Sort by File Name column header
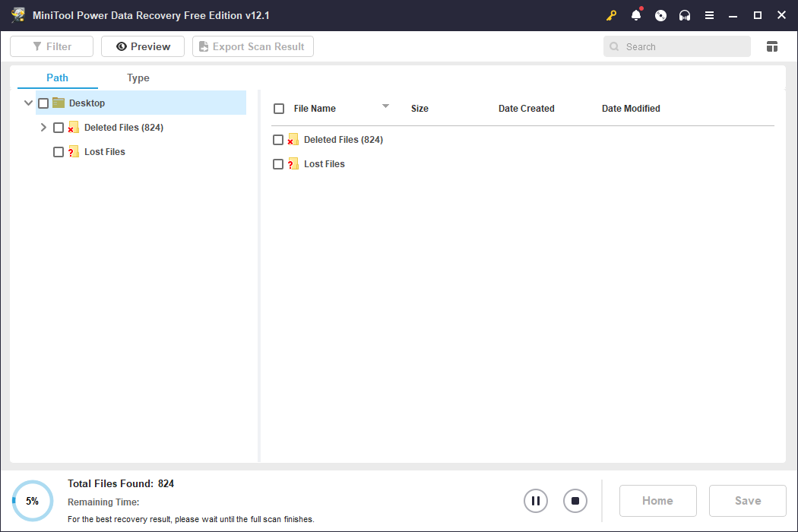The height and width of the screenshot is (532, 798). [x=315, y=109]
